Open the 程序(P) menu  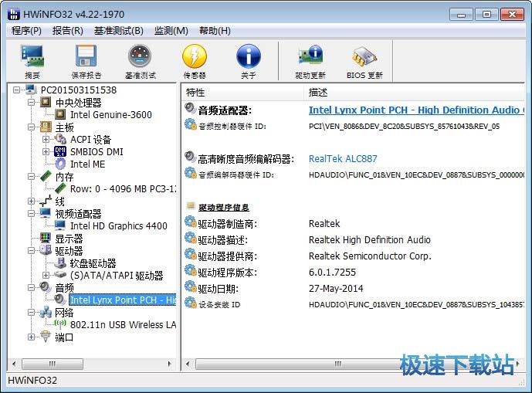point(26,31)
